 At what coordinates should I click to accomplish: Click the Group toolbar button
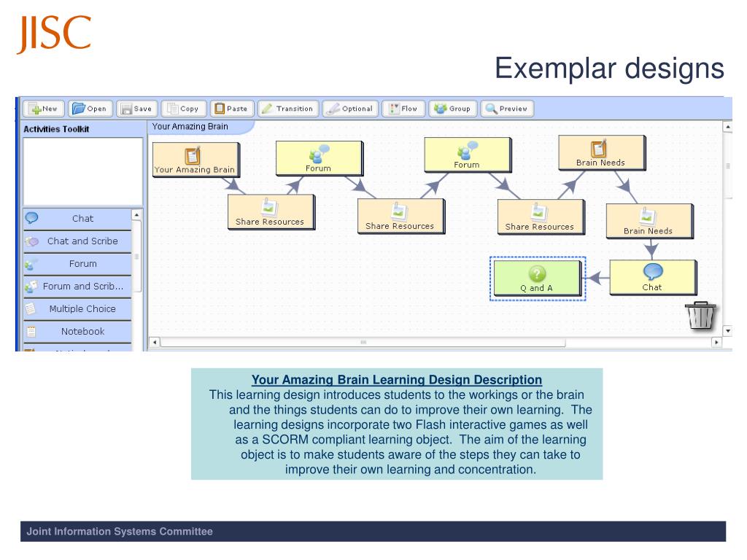tap(452, 109)
